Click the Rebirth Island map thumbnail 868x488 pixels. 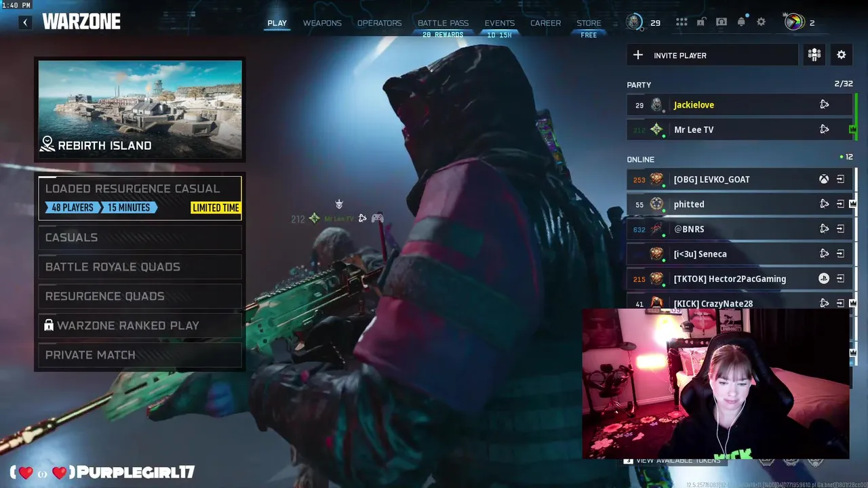pos(140,110)
